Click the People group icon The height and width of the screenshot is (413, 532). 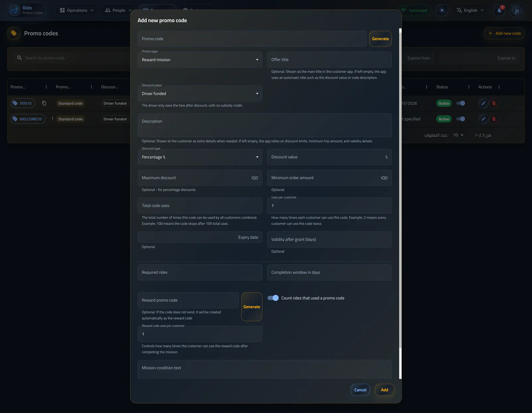tap(108, 10)
